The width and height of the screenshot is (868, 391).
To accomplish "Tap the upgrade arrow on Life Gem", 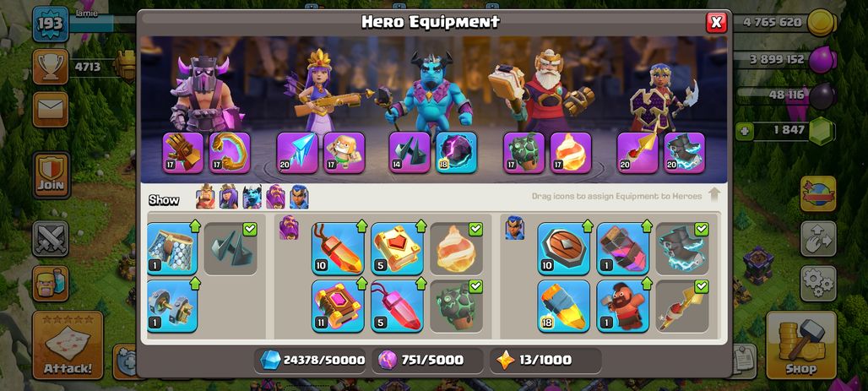I will pyautogui.click(x=361, y=226).
